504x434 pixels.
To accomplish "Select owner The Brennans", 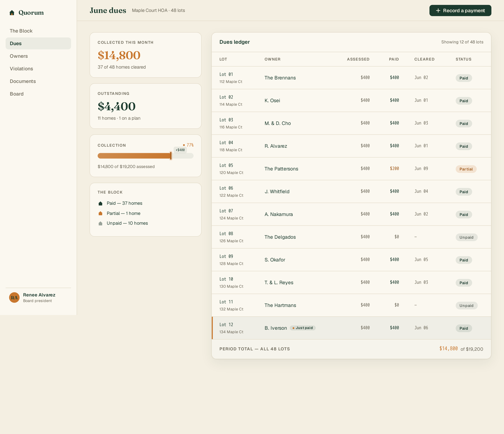I will point(280,78).
